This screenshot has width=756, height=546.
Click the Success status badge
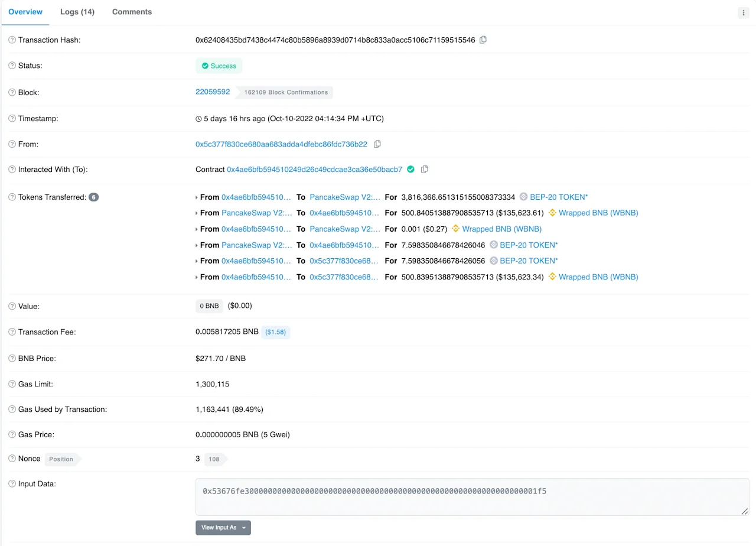pyautogui.click(x=219, y=66)
